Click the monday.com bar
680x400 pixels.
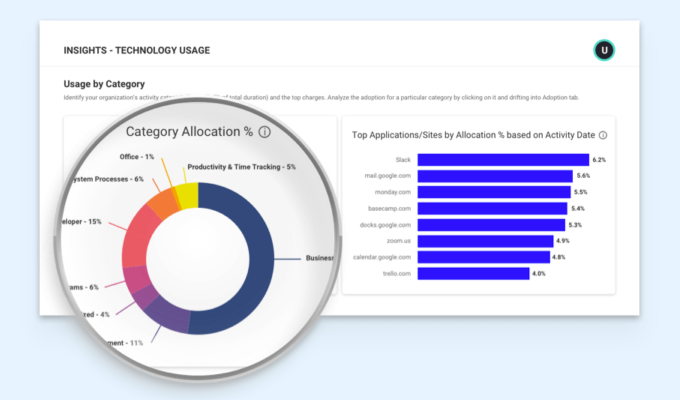[x=494, y=192]
